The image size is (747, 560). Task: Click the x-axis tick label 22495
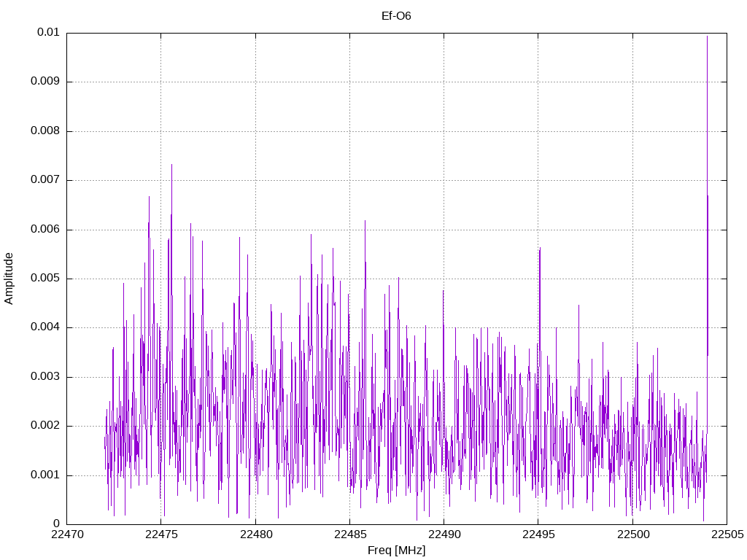tap(539, 534)
